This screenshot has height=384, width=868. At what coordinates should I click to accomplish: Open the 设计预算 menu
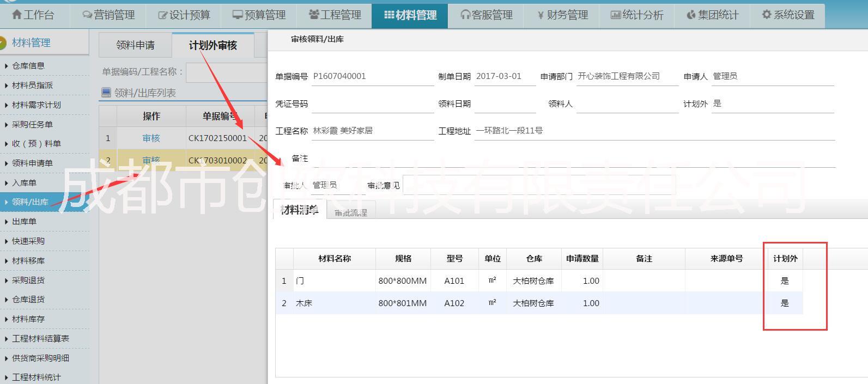(184, 15)
